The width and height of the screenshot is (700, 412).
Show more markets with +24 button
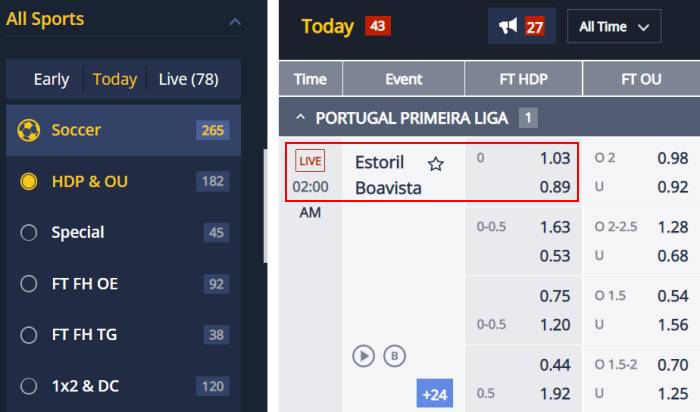(x=434, y=394)
